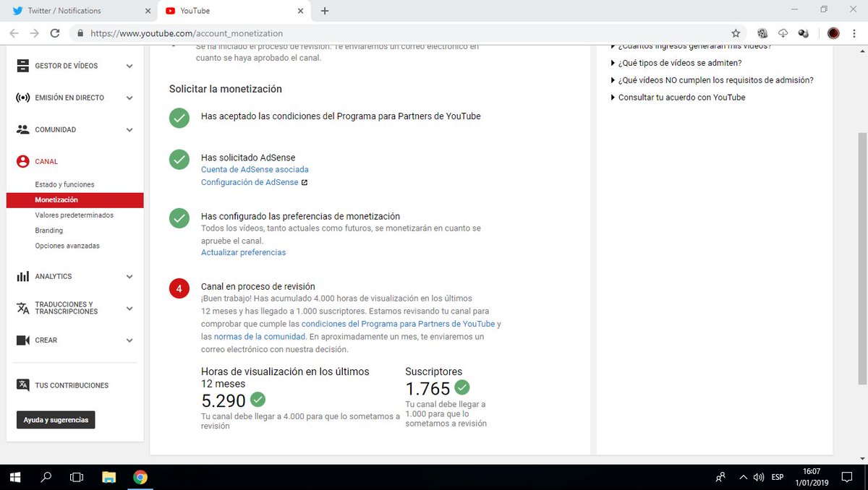This screenshot has width=868, height=490.
Task: Click the browser forward arrow
Action: (34, 33)
